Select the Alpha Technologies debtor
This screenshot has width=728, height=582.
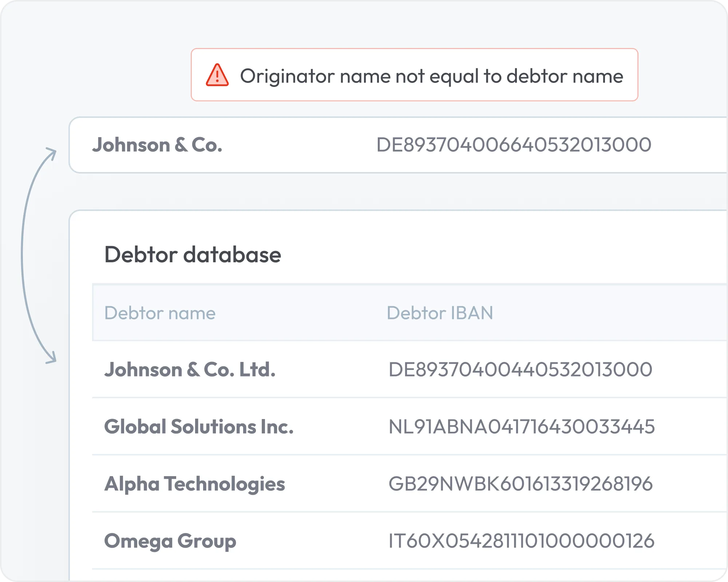(195, 484)
